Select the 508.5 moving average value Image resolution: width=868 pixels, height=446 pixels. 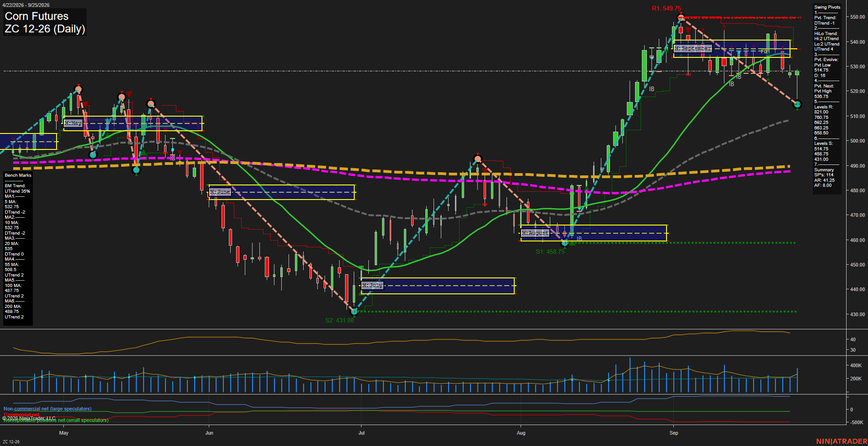(10, 270)
